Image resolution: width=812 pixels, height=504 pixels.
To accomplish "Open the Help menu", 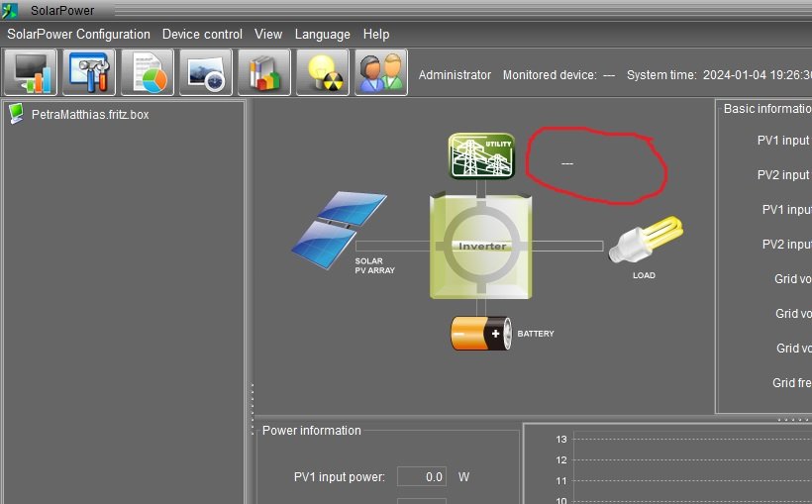I will [376, 34].
